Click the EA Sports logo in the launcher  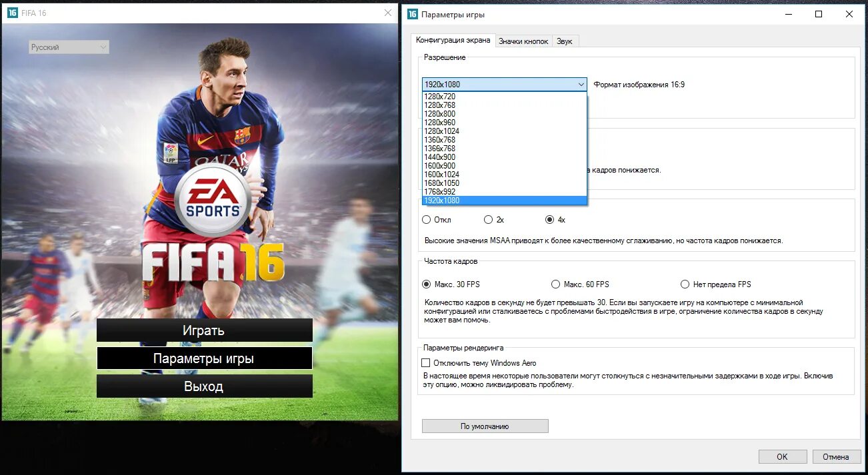pyautogui.click(x=212, y=200)
